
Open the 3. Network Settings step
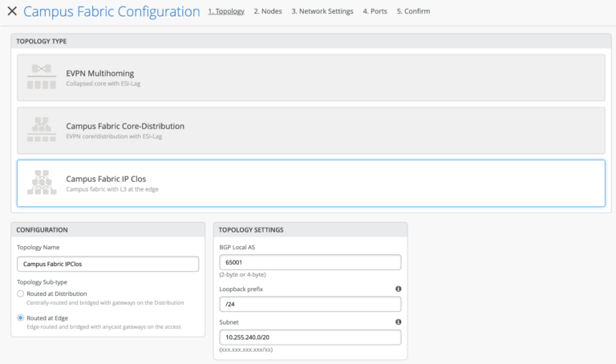point(322,12)
